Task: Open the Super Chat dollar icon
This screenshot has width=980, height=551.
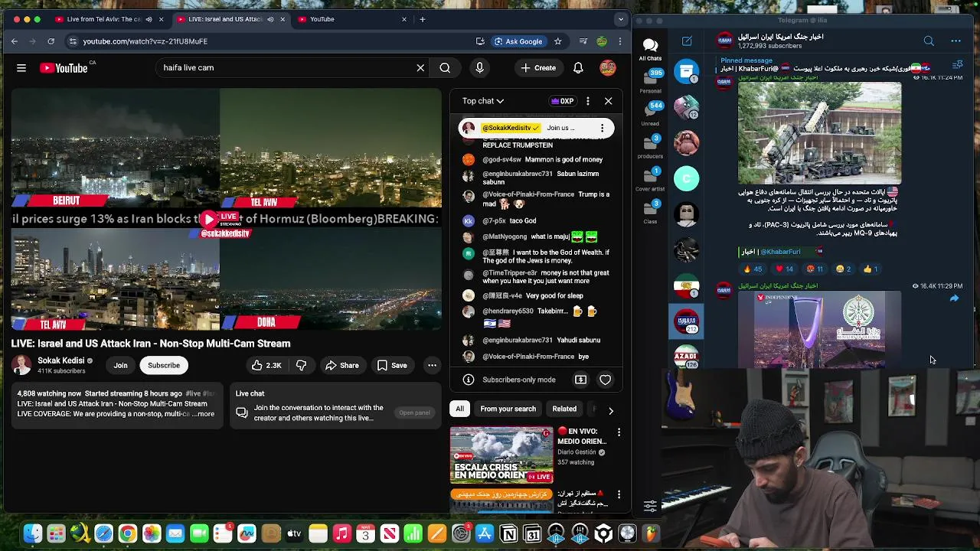Action: pos(580,380)
